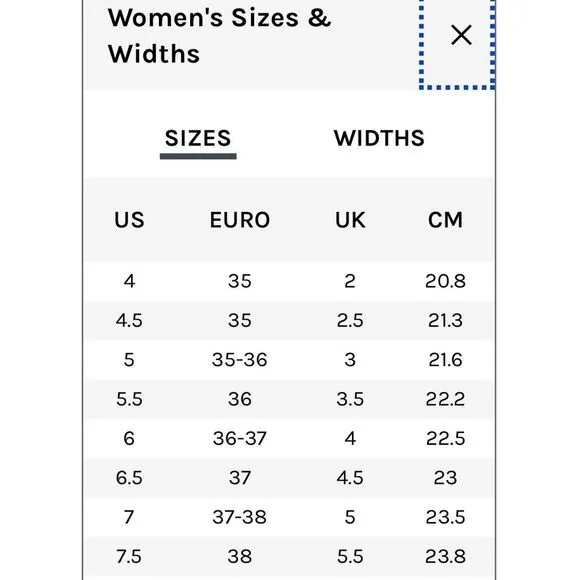Click the 23.8 CM measurement
Image resolution: width=580 pixels, height=580 pixels.
(x=445, y=556)
